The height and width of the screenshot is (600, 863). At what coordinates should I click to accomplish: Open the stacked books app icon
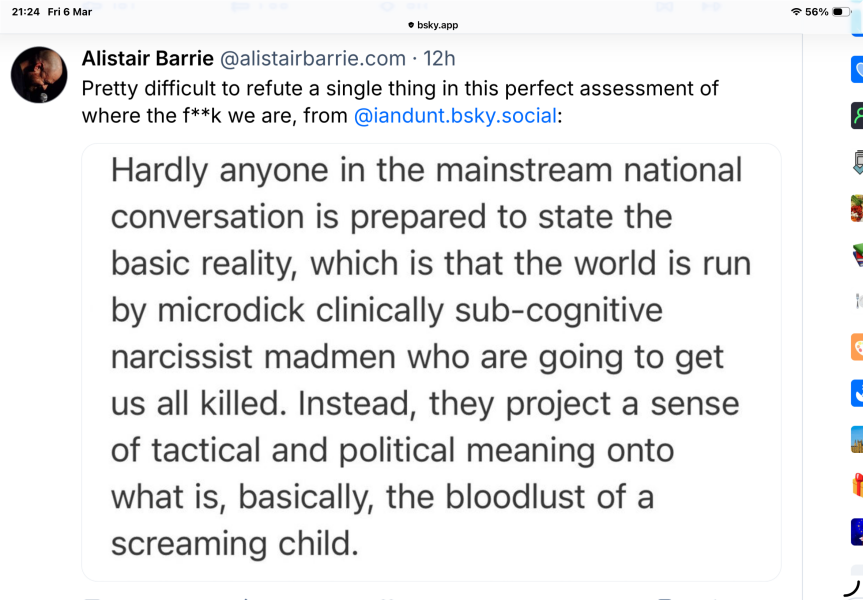[856, 254]
